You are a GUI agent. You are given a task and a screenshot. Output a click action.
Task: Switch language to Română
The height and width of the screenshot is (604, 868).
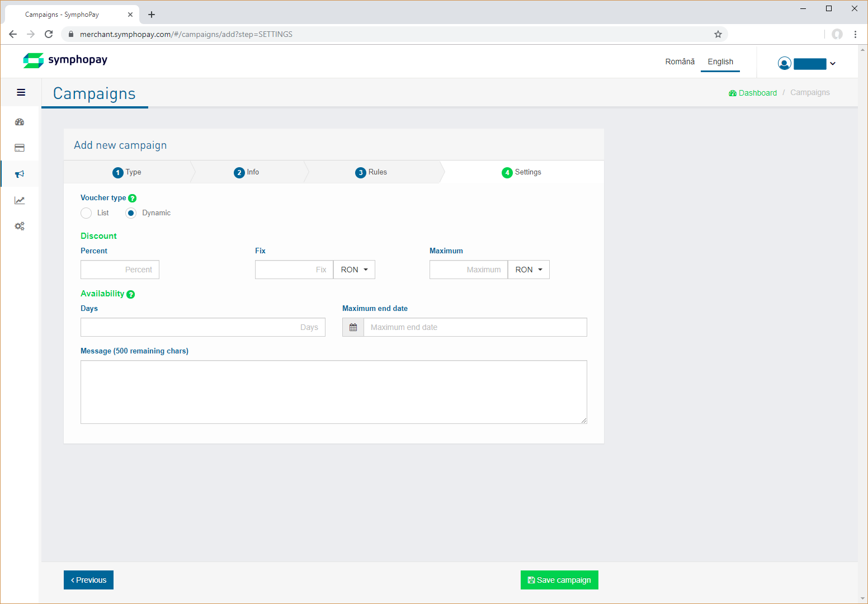tap(680, 62)
